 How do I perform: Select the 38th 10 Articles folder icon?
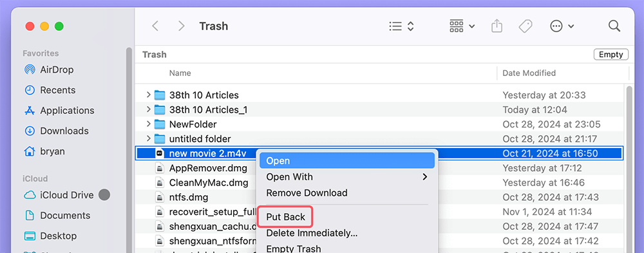click(160, 95)
